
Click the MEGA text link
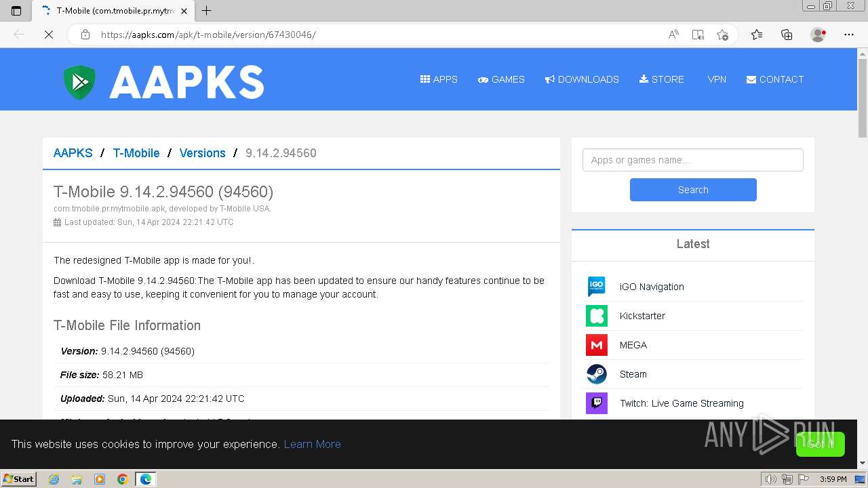click(633, 345)
